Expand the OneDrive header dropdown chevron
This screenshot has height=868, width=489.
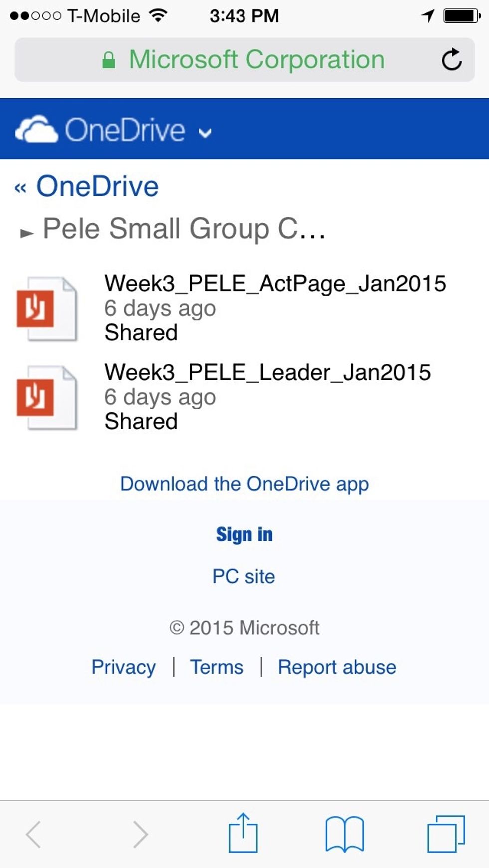(x=205, y=133)
